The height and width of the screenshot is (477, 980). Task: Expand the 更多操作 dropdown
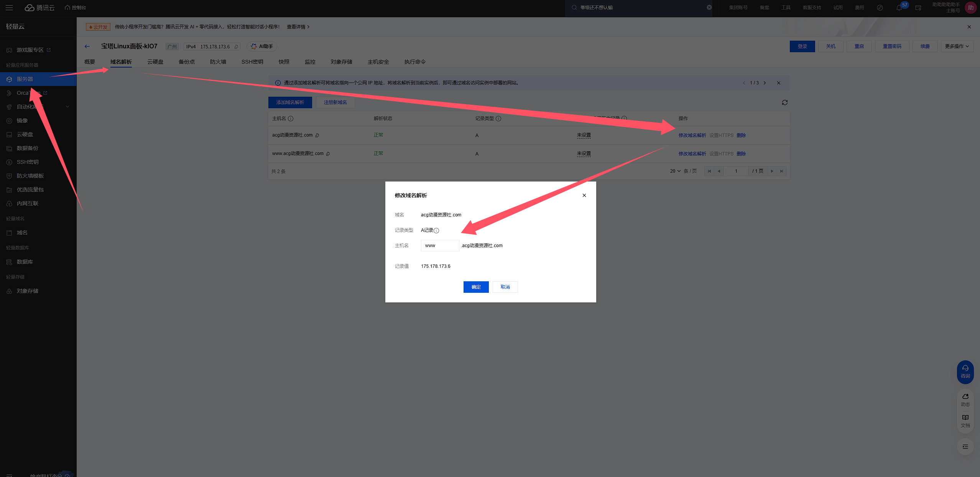pos(957,46)
